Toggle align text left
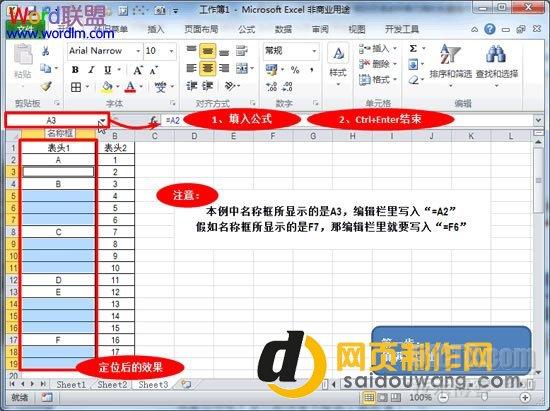 192,68
